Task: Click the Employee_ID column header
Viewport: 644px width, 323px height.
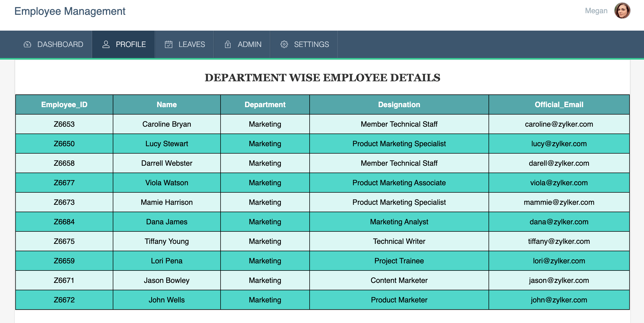Action: (x=64, y=104)
